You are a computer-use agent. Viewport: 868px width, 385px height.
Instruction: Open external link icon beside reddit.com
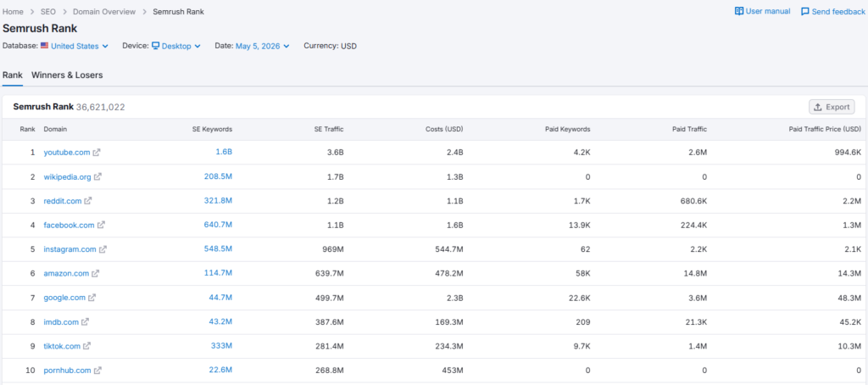pyautogui.click(x=88, y=201)
